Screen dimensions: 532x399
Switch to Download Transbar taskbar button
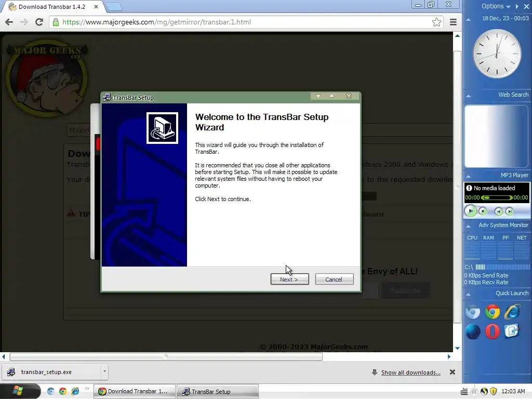coord(135,391)
